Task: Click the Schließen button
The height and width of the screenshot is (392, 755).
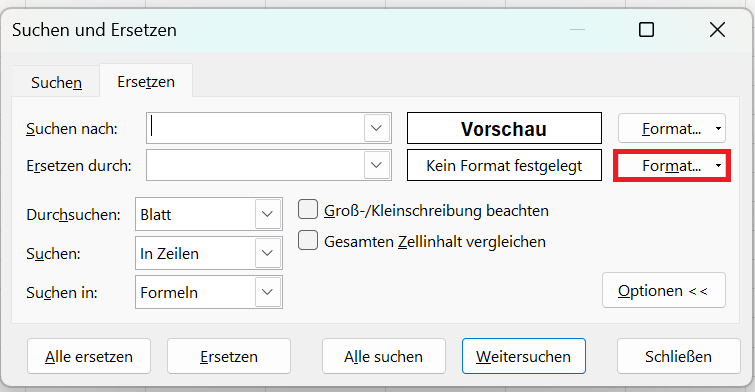Action: 678,356
